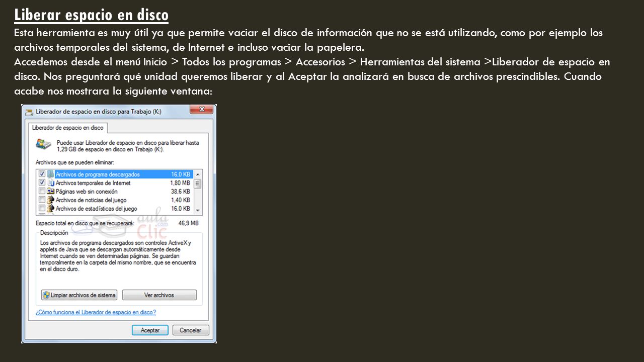This screenshot has height=362, width=644.
Task: Click the Espacio total en disco label
Action: (x=85, y=223)
